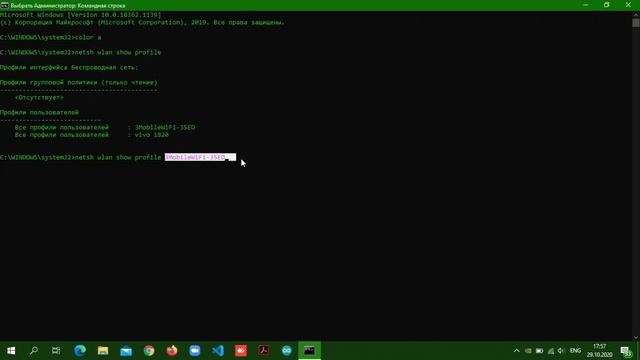Click 'Профили групповой политики' line

pyautogui.click(x=78, y=82)
